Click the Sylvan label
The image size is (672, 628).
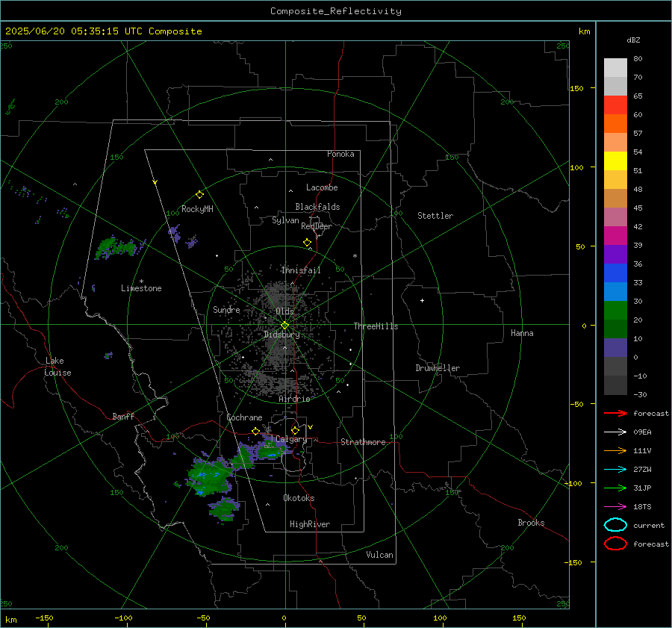coord(285,220)
